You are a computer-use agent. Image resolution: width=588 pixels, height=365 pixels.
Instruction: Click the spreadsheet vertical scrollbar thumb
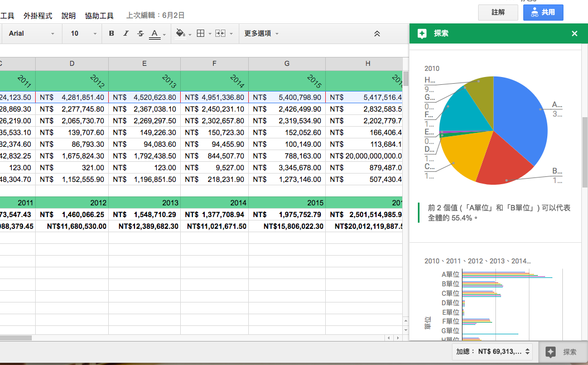406,78
